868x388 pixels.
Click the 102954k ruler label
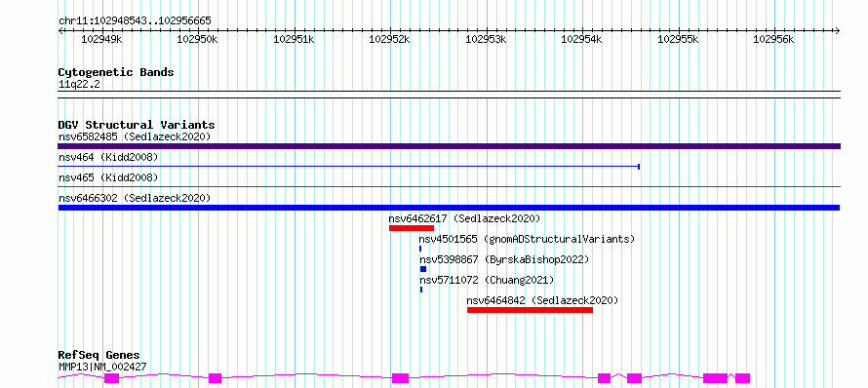(x=582, y=39)
